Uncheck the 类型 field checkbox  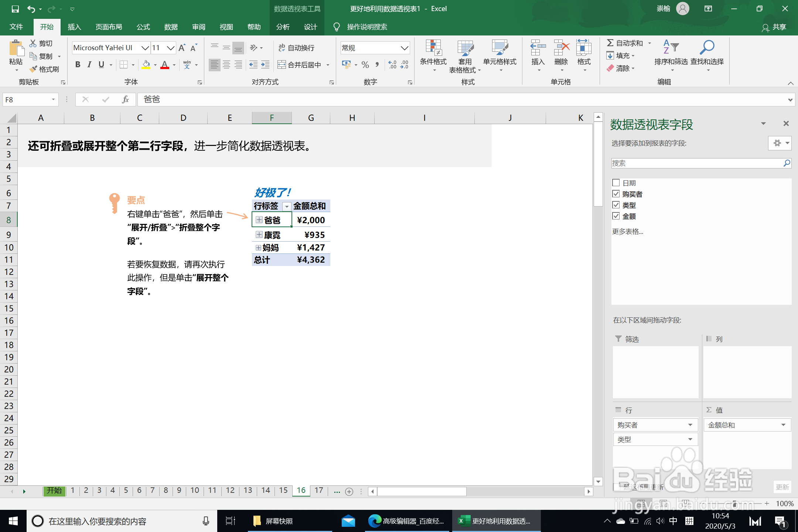click(616, 205)
